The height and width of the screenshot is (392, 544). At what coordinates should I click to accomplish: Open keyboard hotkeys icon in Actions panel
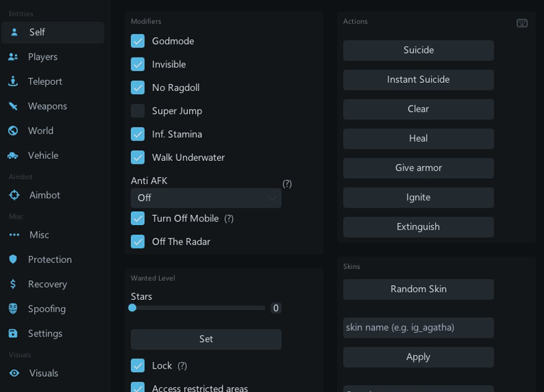tap(522, 23)
